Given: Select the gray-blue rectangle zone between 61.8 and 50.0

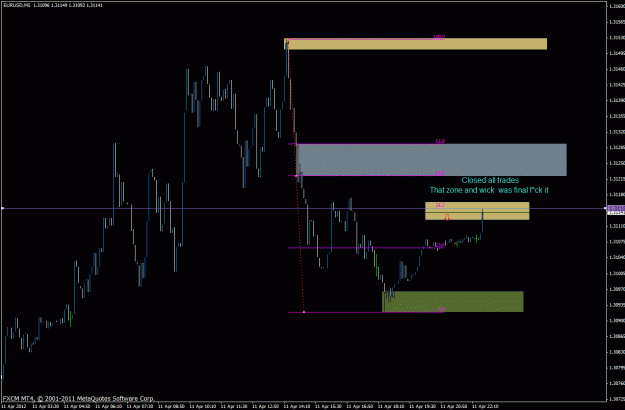Looking at the screenshot, I should pyautogui.click(x=431, y=160).
